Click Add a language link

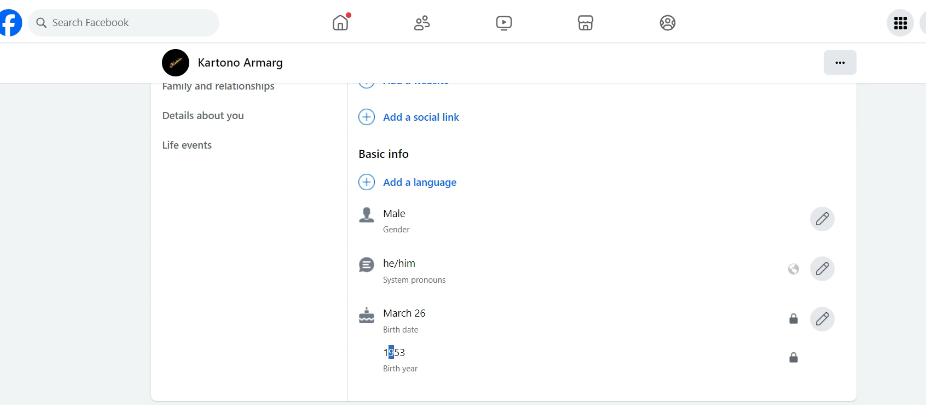tap(419, 182)
